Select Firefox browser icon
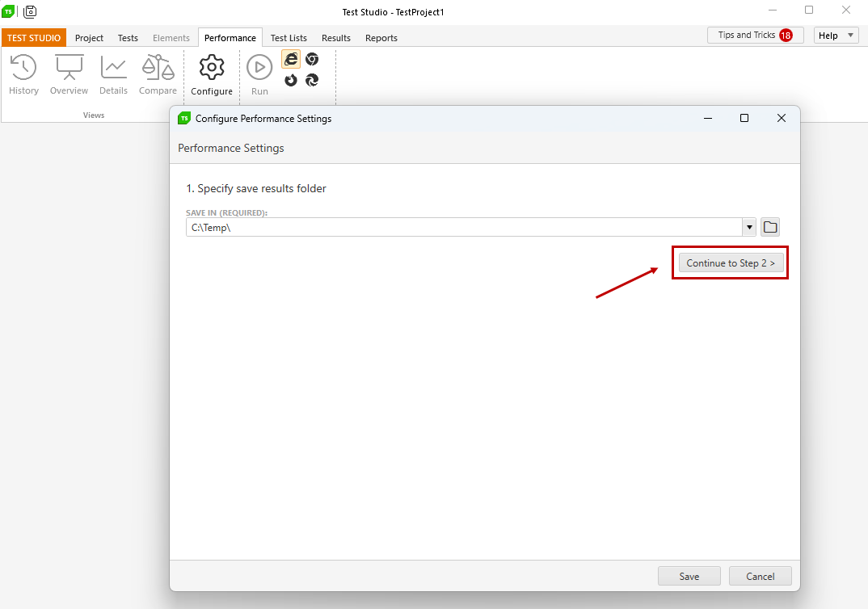The image size is (868, 609). 291,80
